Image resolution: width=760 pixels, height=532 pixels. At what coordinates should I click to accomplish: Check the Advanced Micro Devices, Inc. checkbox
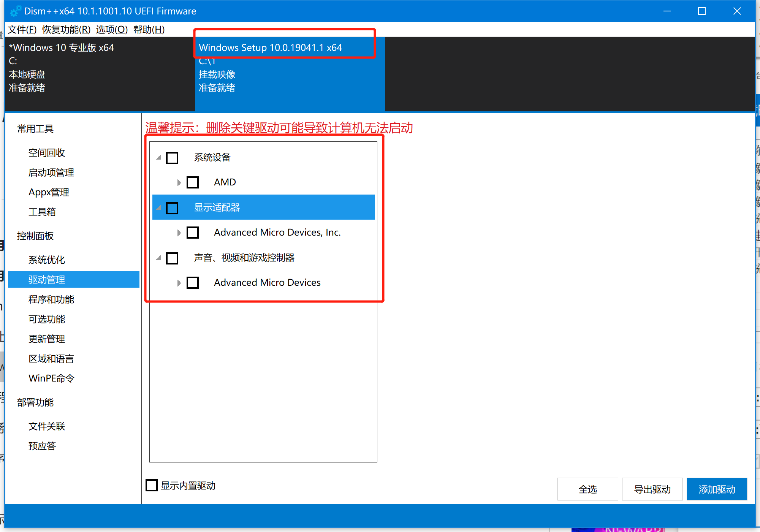click(x=193, y=233)
